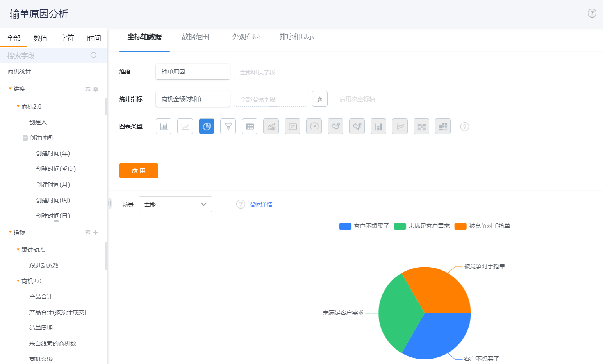Select the funnel chart type
Viewport: 603px width, 364px height.
point(228,126)
